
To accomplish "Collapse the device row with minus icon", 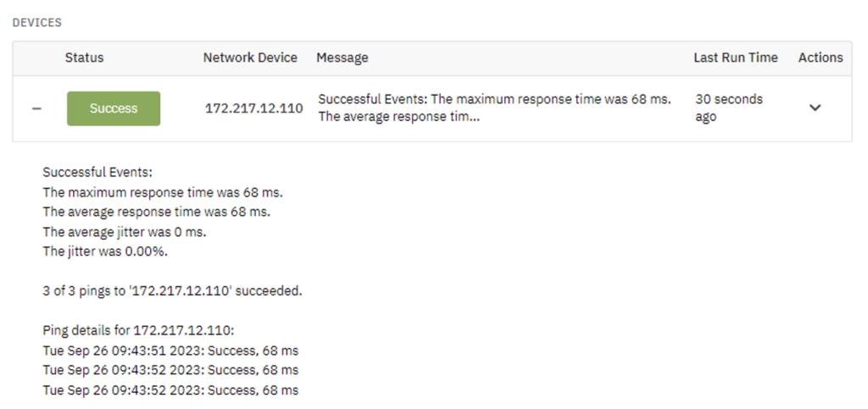I will click(36, 108).
